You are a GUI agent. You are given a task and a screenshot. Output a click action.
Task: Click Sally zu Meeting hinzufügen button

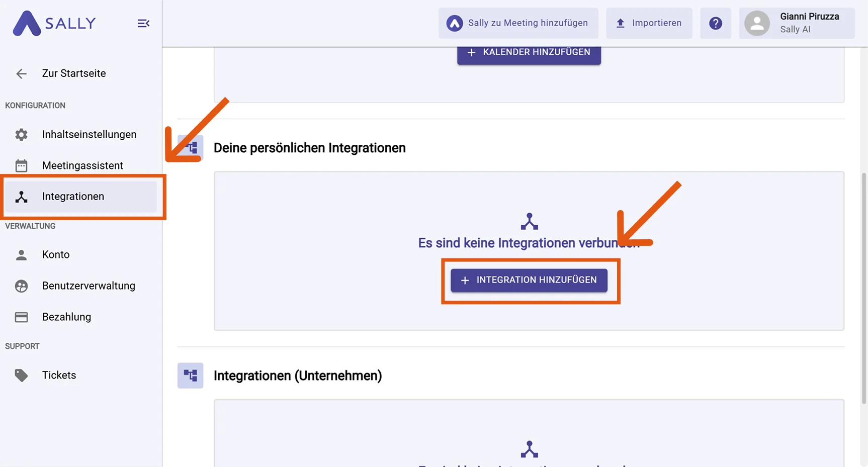pos(518,23)
